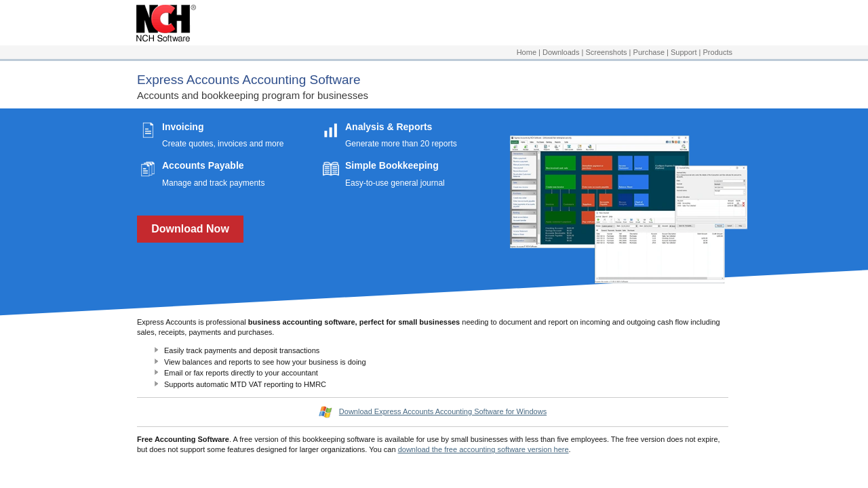Click the Accounts Payable heading
868x488 pixels.
(x=203, y=165)
